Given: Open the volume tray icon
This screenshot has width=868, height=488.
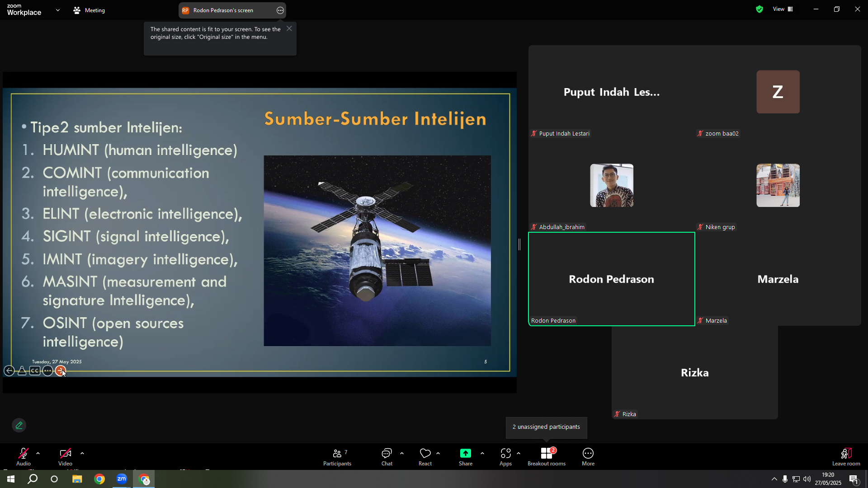Looking at the screenshot, I should 807,479.
